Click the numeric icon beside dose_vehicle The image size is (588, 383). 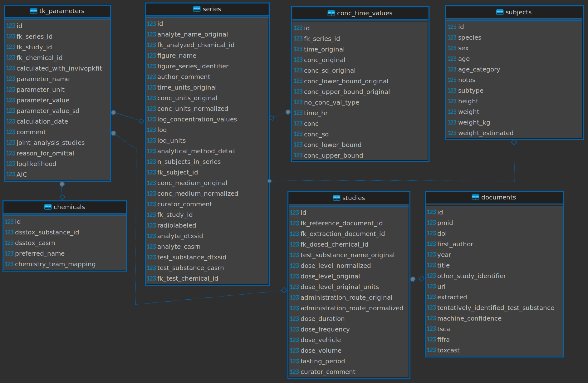click(294, 340)
